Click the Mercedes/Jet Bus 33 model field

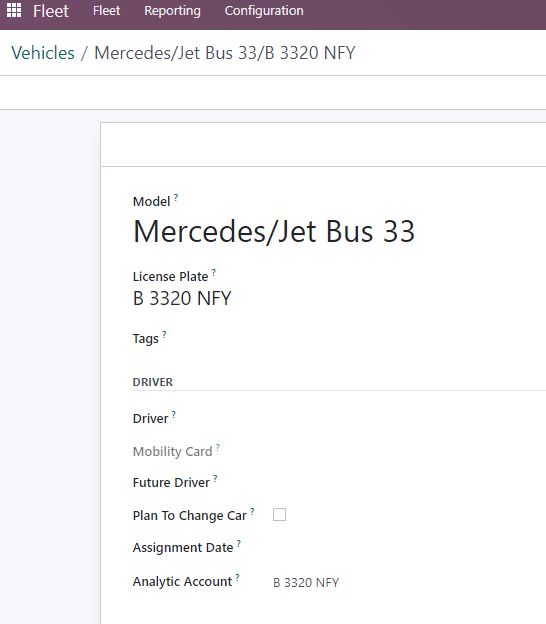(x=274, y=231)
